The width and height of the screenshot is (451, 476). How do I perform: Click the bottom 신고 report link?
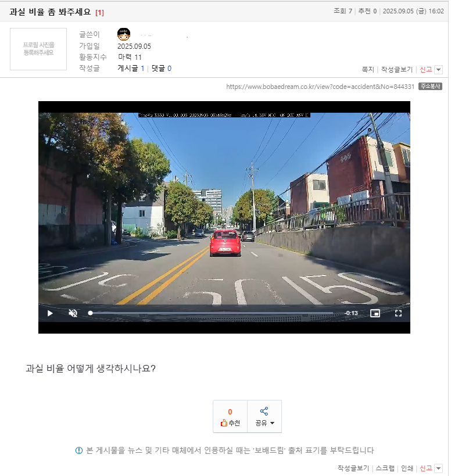coord(426,468)
